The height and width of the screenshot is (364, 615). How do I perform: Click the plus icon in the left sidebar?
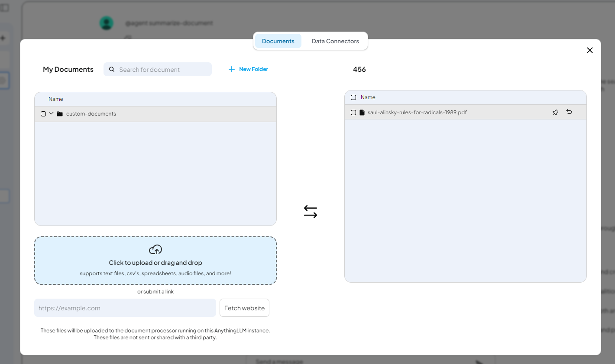point(3,38)
